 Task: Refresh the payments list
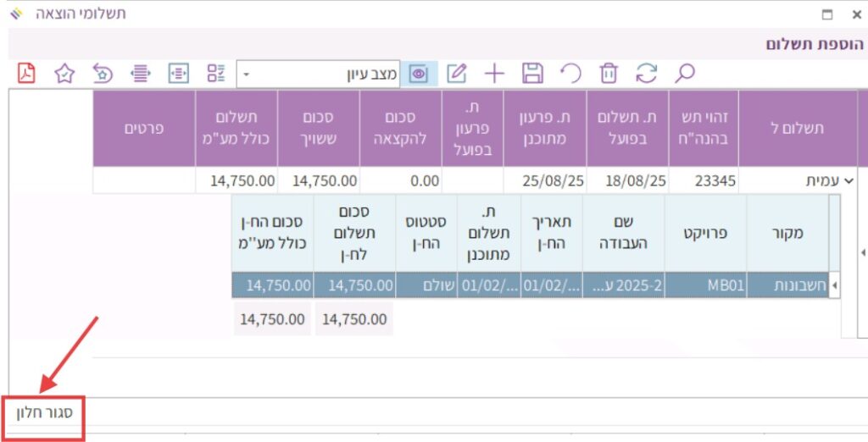click(647, 74)
